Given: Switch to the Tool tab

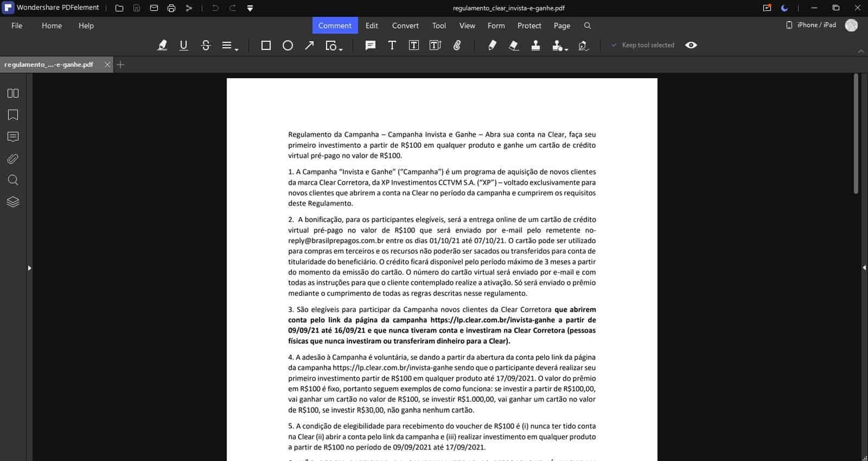Looking at the screenshot, I should (x=439, y=26).
